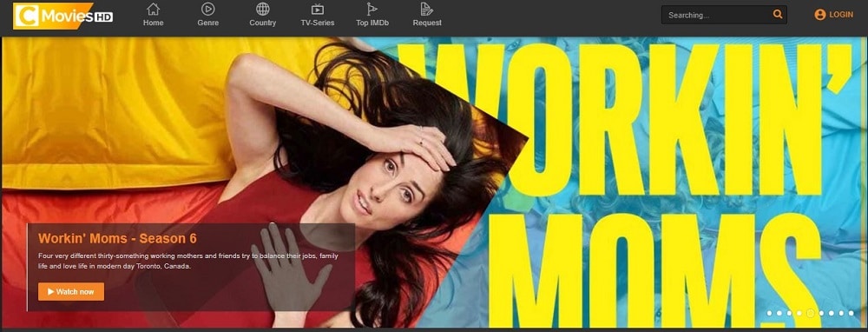Jump to first carousel slide dot
The image size is (868, 332).
click(x=769, y=313)
